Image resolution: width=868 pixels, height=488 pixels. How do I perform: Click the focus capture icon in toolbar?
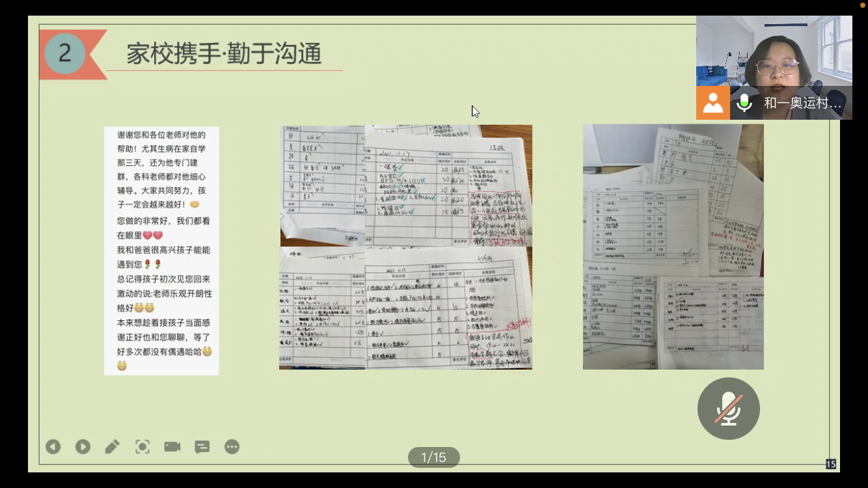tap(142, 446)
